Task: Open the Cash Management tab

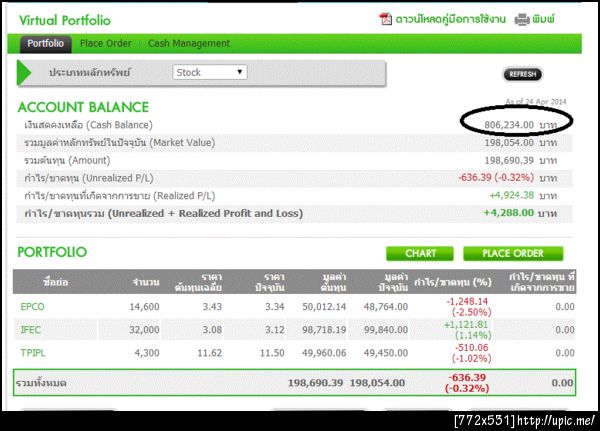Action: [189, 43]
